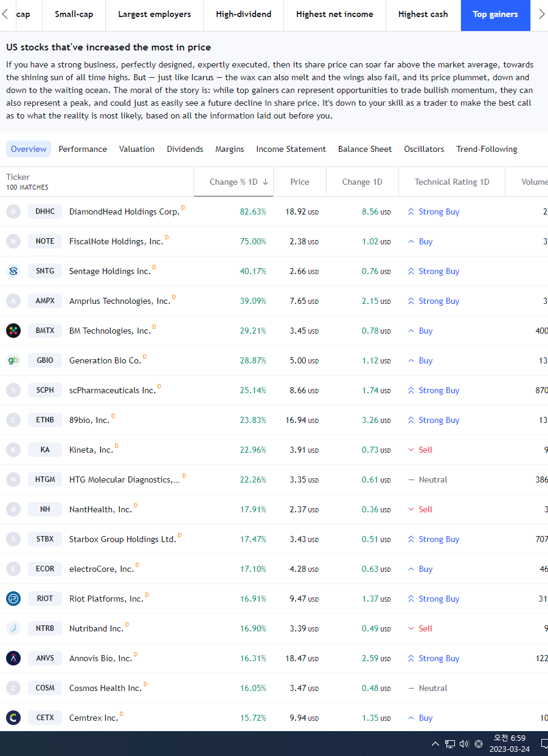Select the Highest cash category tab
This screenshot has width=548, height=756.
[x=423, y=15]
